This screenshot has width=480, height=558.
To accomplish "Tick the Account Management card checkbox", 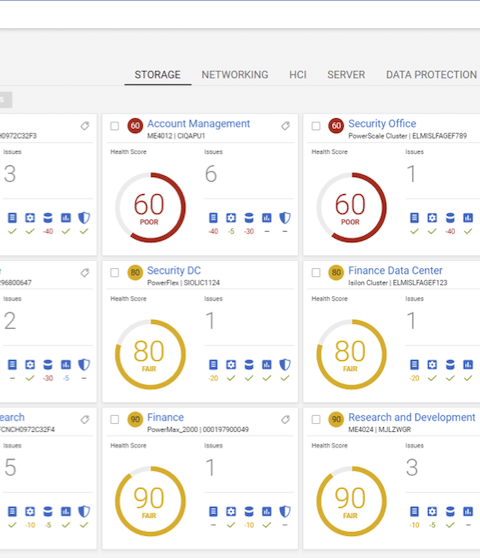I will click(x=115, y=126).
